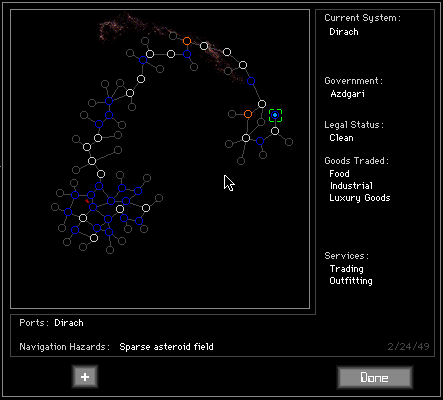This screenshot has width=443, height=400.
Task: Click the Sparse asteroid field hazard text
Action: 166,347
